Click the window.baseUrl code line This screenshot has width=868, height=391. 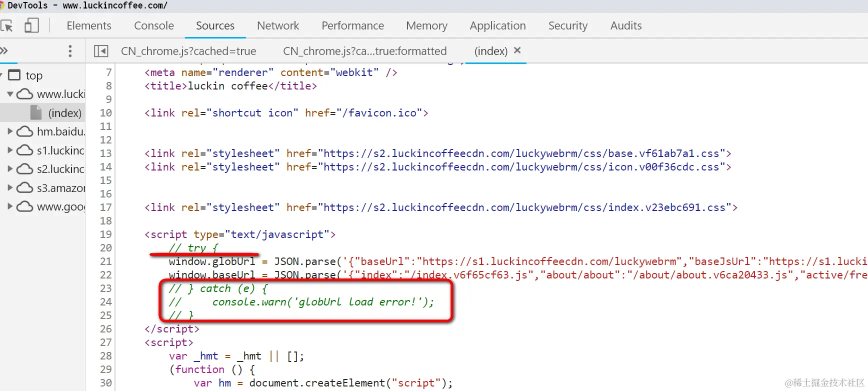518,274
